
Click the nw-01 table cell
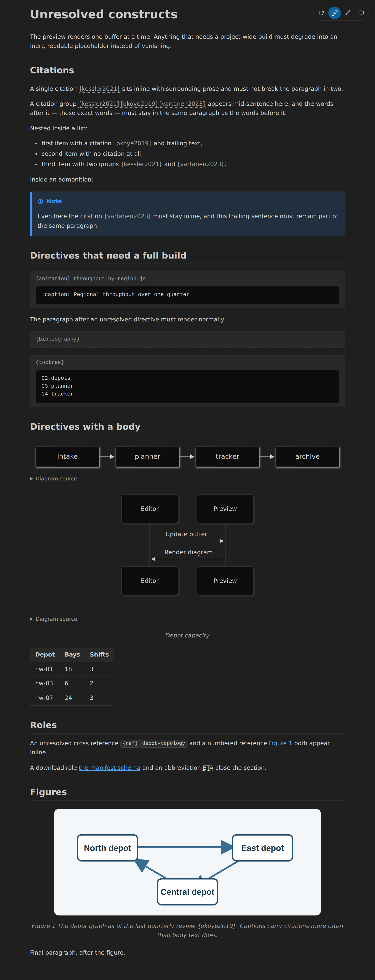(x=45, y=669)
